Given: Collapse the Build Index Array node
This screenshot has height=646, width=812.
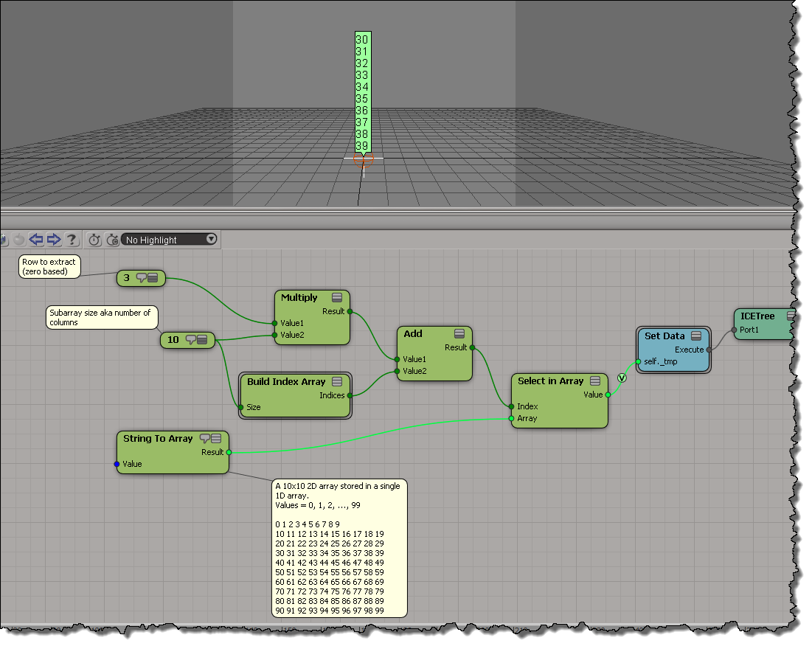Looking at the screenshot, I should coord(337,382).
